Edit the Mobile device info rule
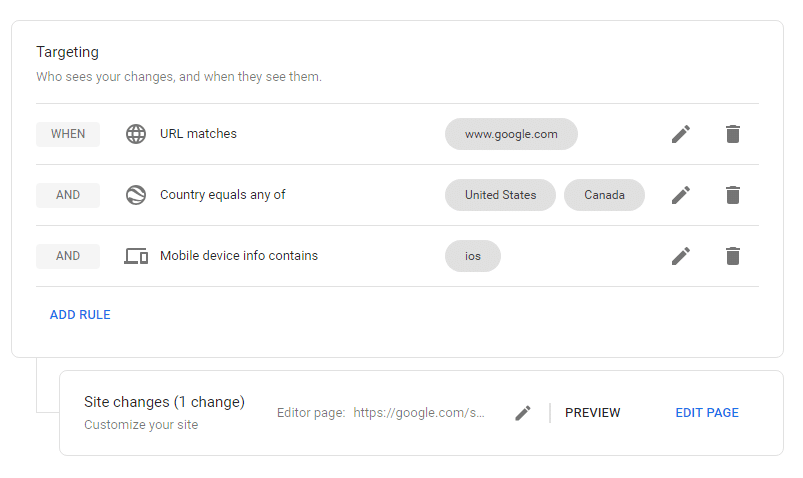The height and width of the screenshot is (478, 803). (681, 256)
